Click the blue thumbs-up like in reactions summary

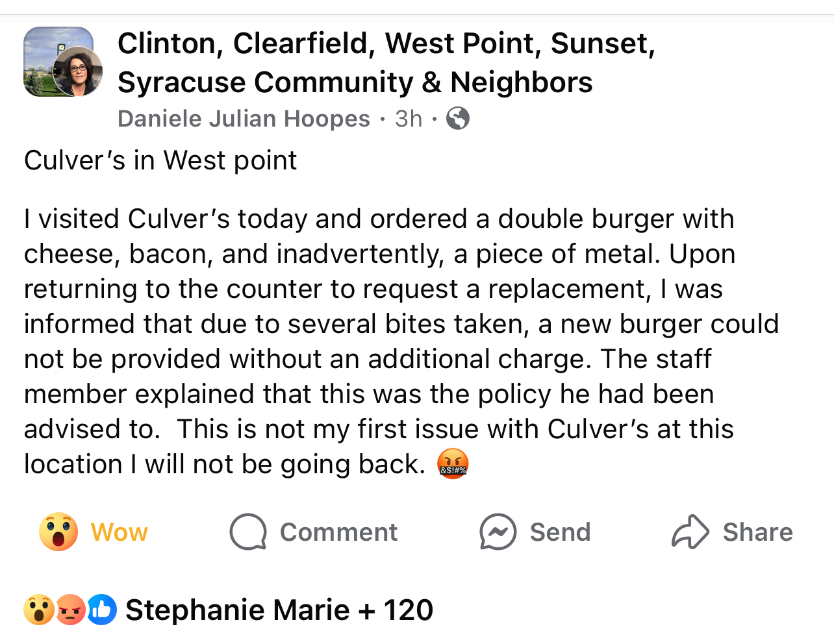click(x=102, y=610)
